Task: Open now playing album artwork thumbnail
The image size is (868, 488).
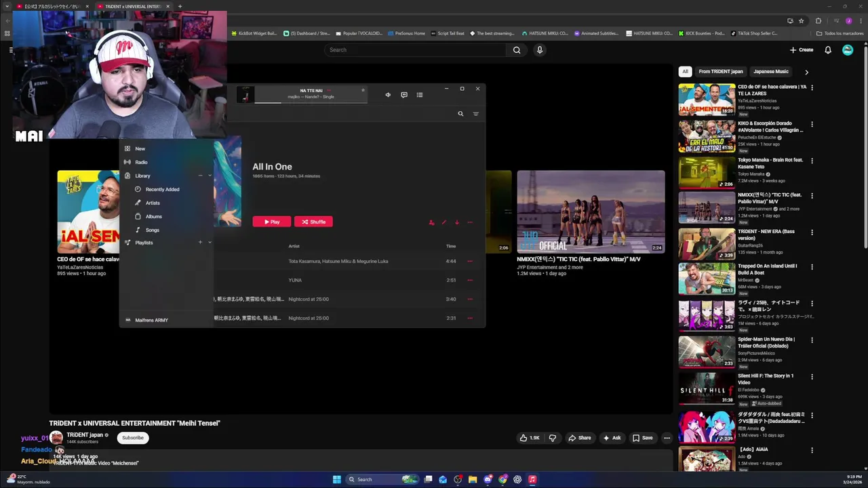Action: (245, 95)
